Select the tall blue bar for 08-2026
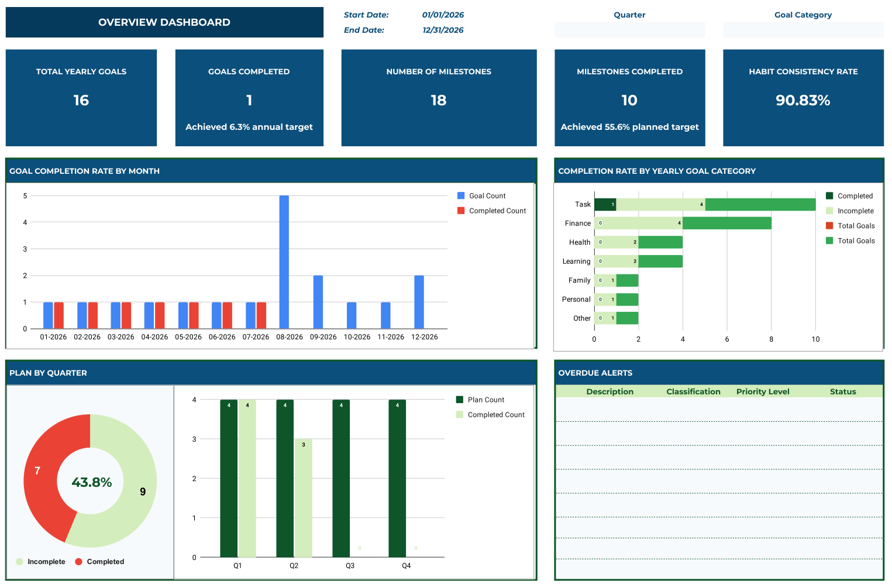Screen dimensions: 892x588 pyautogui.click(x=284, y=262)
